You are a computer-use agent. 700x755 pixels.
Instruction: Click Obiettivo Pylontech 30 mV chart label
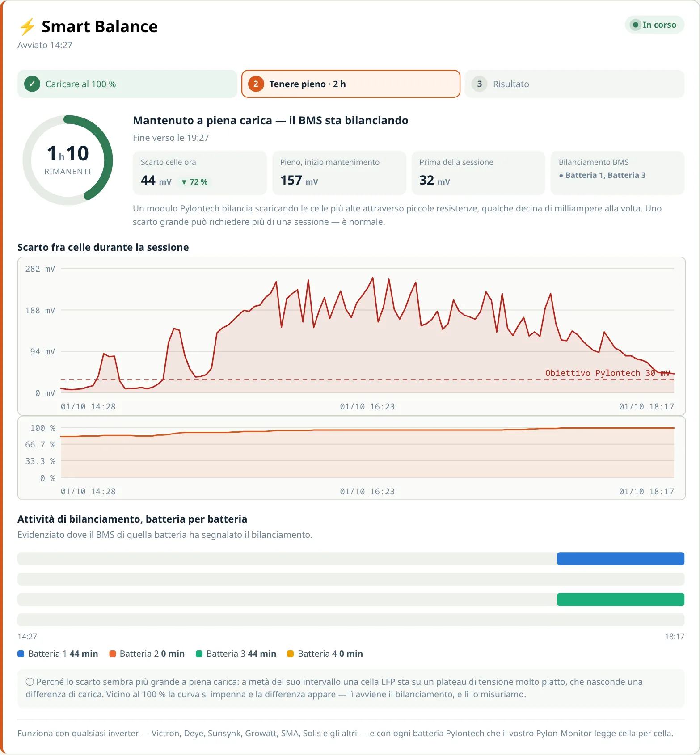tap(608, 373)
